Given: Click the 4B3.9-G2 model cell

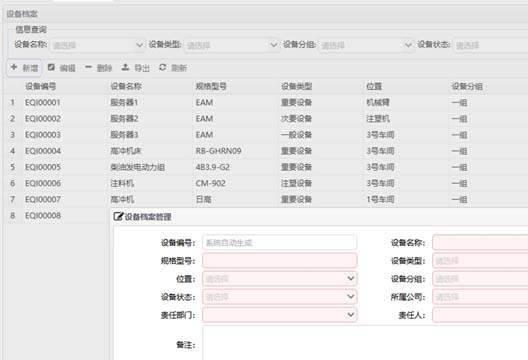Looking at the screenshot, I should [212, 167].
